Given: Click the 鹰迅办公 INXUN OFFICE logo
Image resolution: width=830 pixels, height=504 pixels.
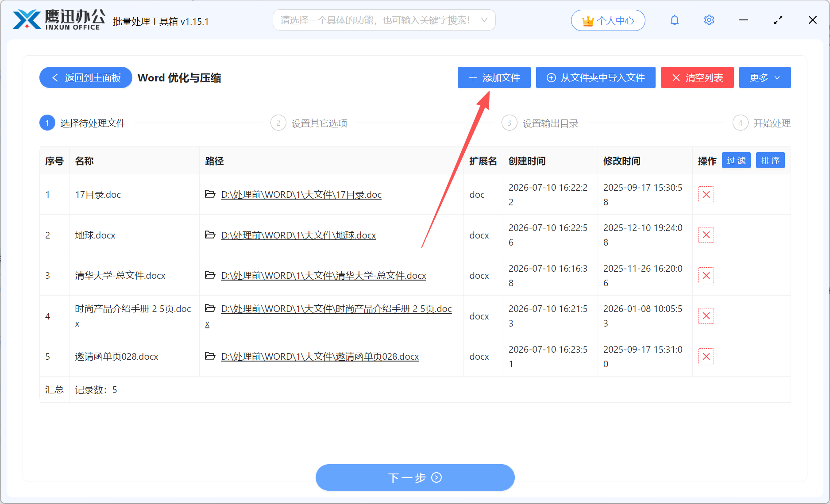Looking at the screenshot, I should pyautogui.click(x=59, y=20).
